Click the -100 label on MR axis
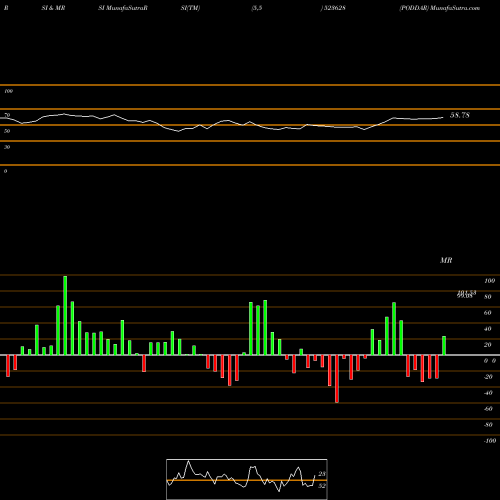 click(x=490, y=441)
